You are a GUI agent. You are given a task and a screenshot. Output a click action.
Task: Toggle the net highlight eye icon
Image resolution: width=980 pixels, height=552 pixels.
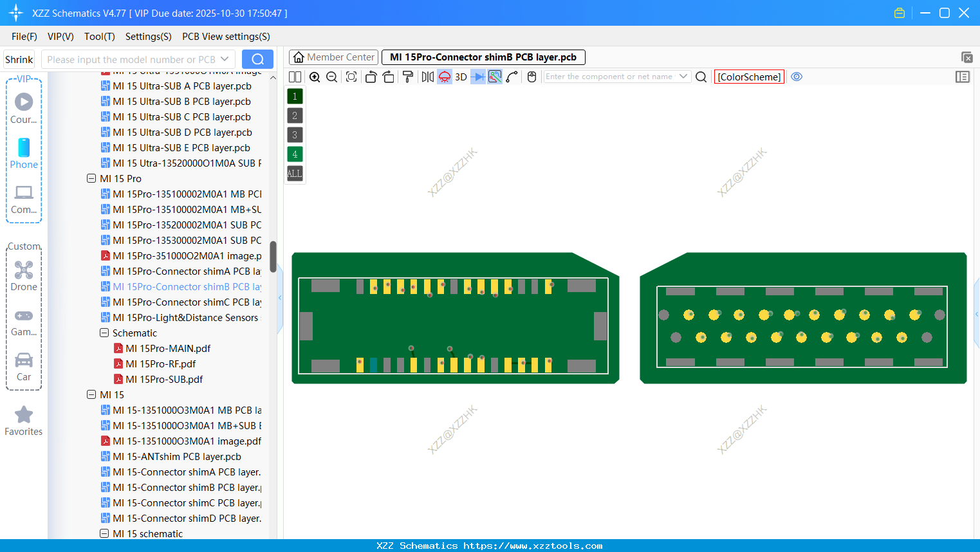pos(797,77)
